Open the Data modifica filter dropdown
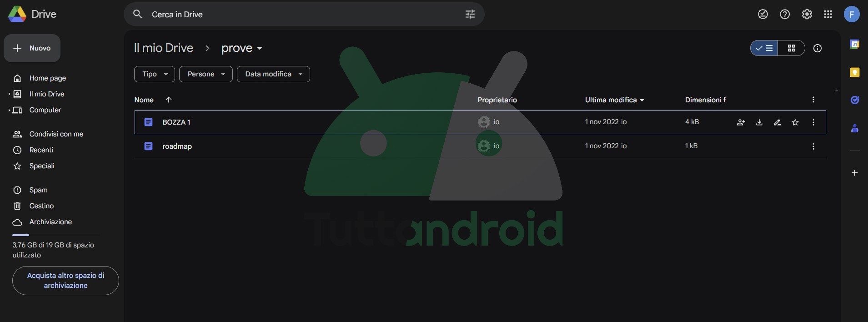The width and height of the screenshot is (868, 322). 273,74
